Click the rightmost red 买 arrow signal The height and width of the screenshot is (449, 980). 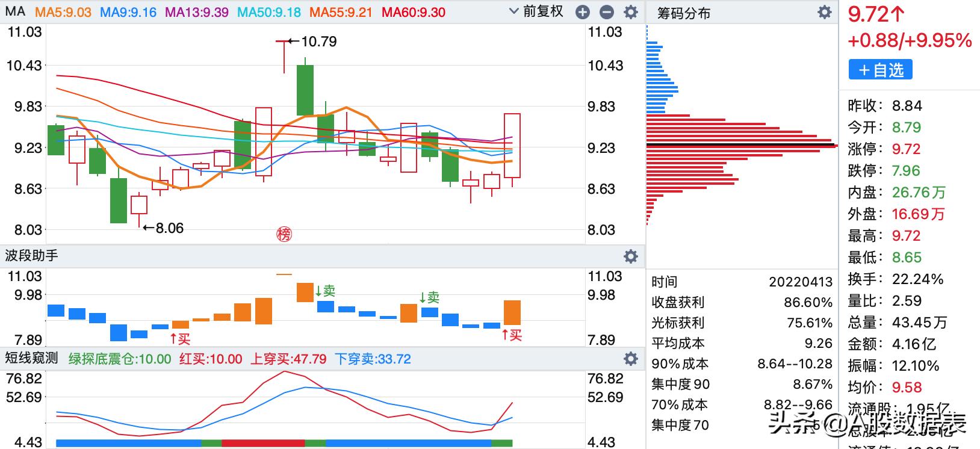pyautogui.click(x=512, y=335)
